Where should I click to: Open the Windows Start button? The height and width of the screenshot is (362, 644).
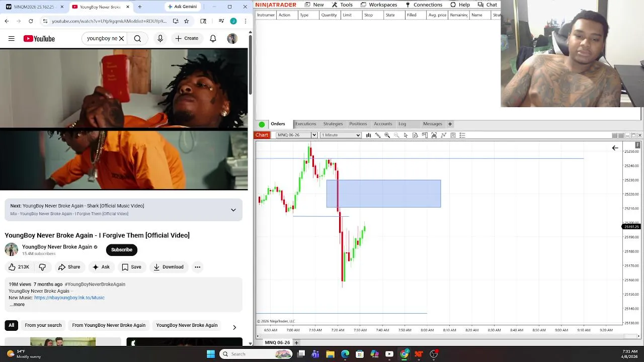(211, 354)
